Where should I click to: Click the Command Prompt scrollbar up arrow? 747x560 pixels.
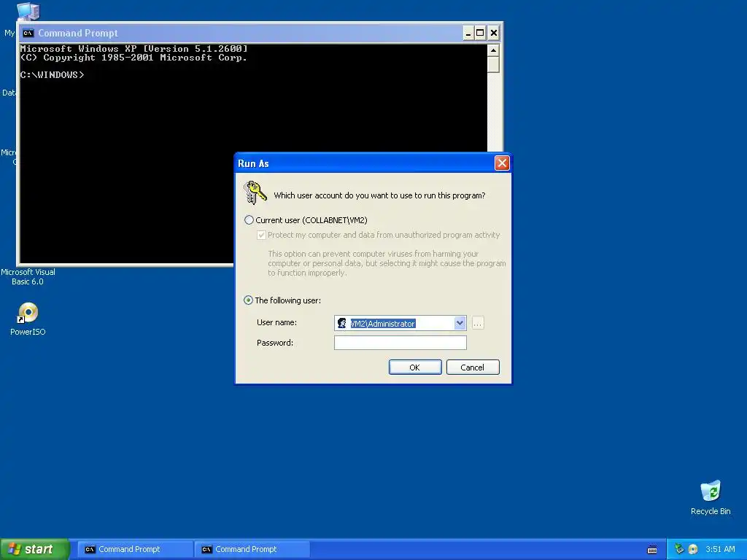point(494,50)
